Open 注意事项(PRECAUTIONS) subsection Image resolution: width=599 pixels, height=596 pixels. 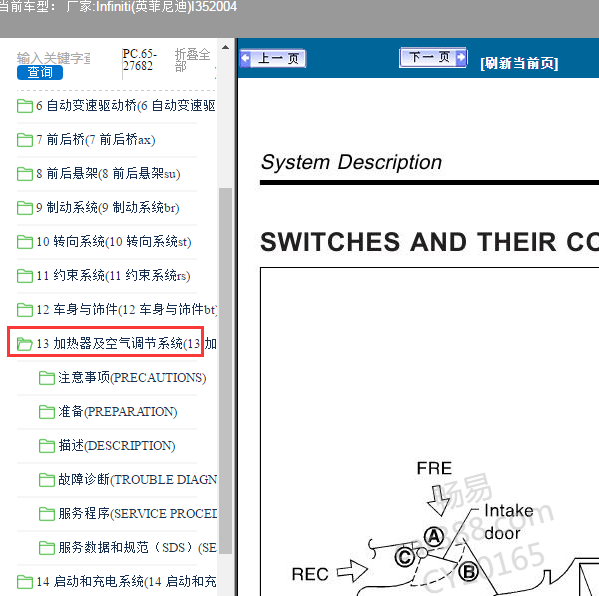click(x=132, y=378)
